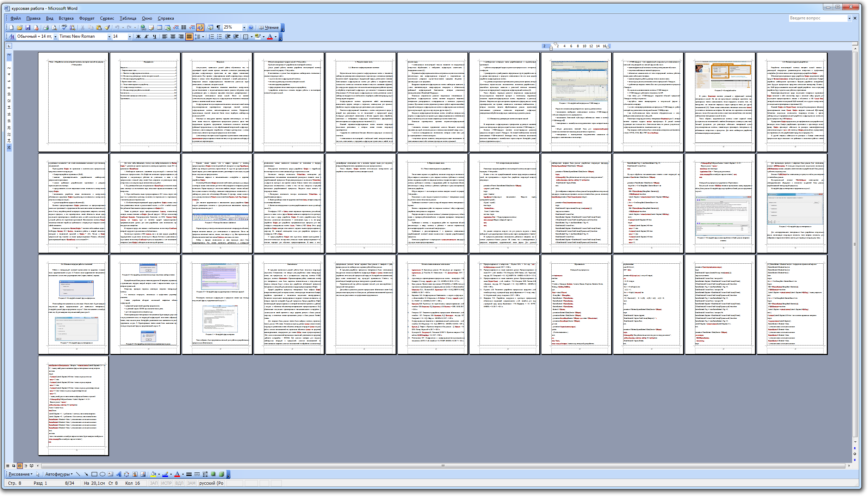
Task: Open the Document Map icon
Action: (210, 27)
